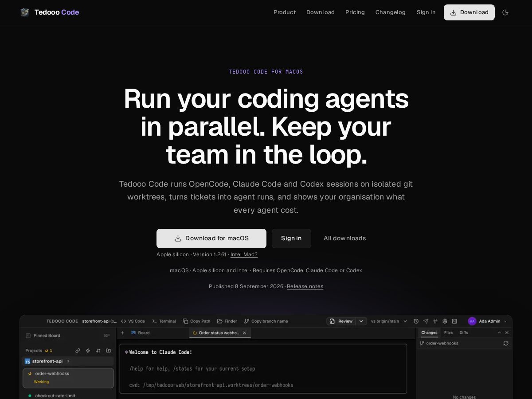Click the history clock icon

tap(416, 321)
